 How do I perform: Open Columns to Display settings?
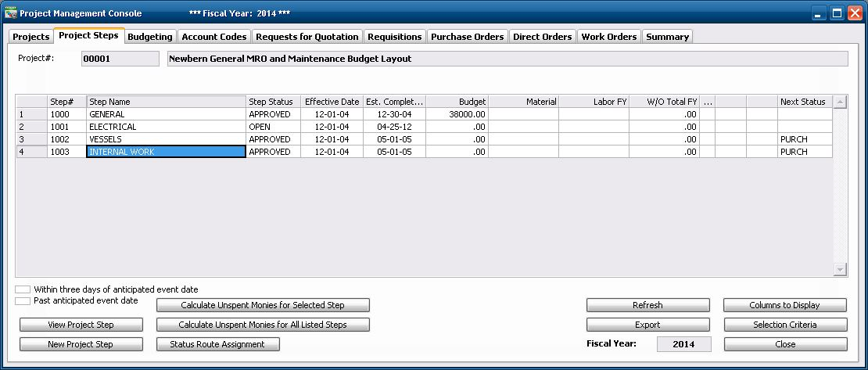(x=785, y=305)
